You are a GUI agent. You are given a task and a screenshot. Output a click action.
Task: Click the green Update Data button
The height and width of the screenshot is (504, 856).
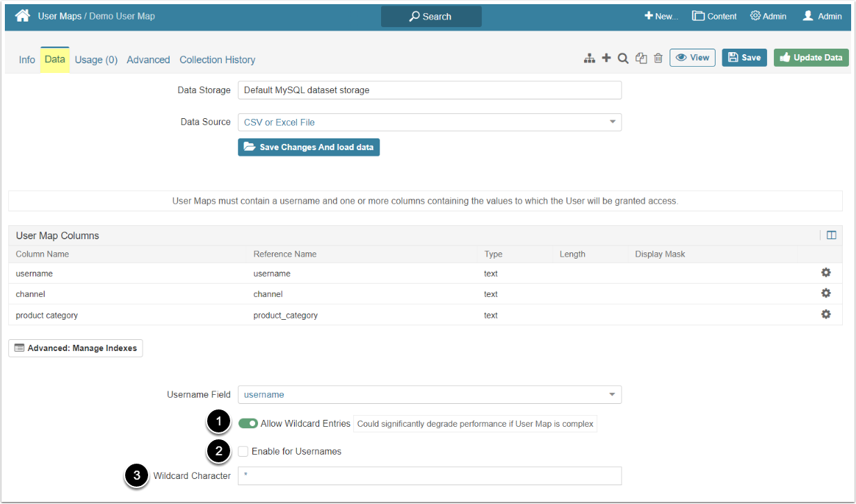click(811, 58)
